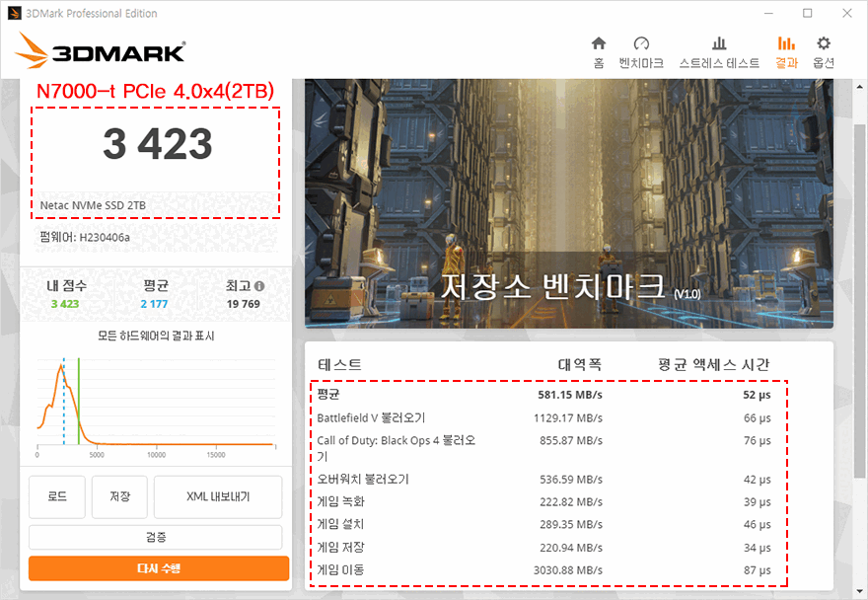Click the 게임 설치 row
The height and width of the screenshot is (600, 868).
click(543, 524)
